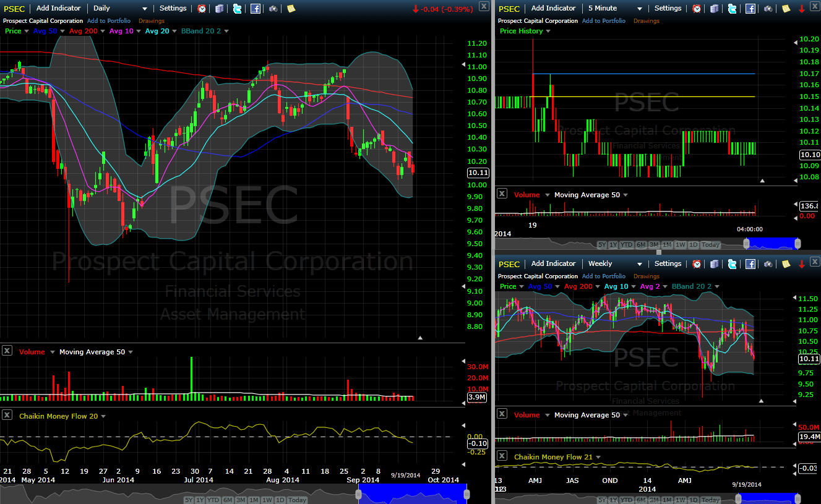
Task: Expand Price History options in 5 Minute chart
Action: click(548, 32)
